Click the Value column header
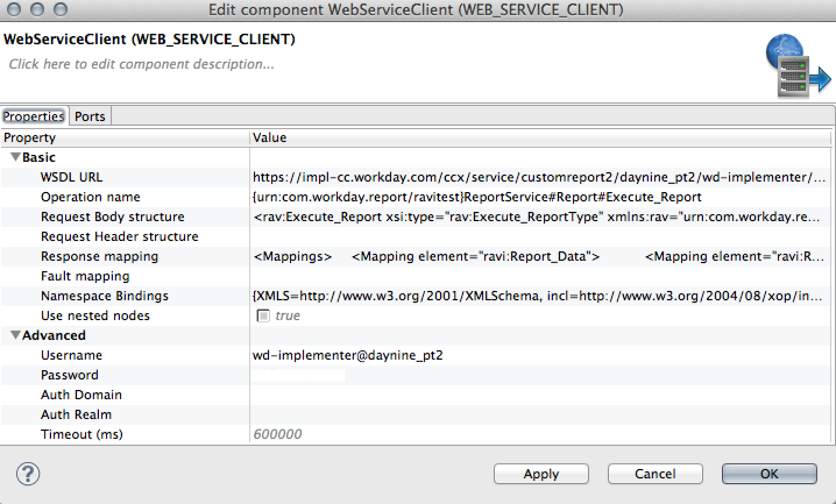Image resolution: width=836 pixels, height=504 pixels. click(541, 138)
